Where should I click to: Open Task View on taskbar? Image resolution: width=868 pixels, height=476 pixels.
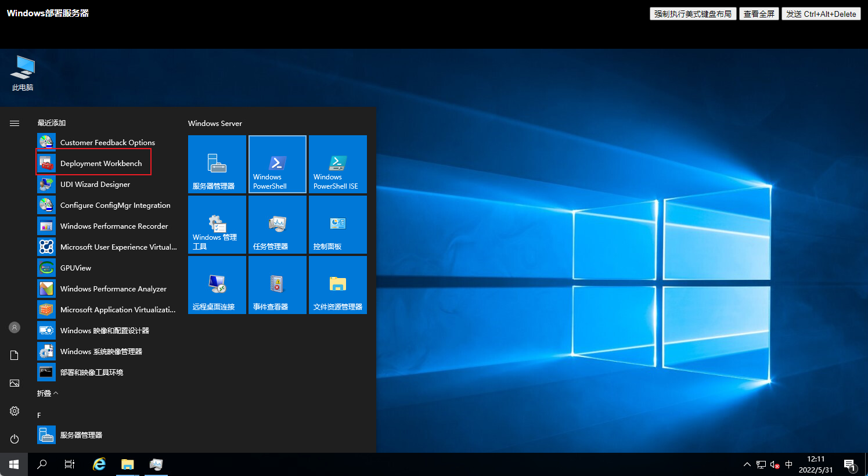click(x=70, y=464)
